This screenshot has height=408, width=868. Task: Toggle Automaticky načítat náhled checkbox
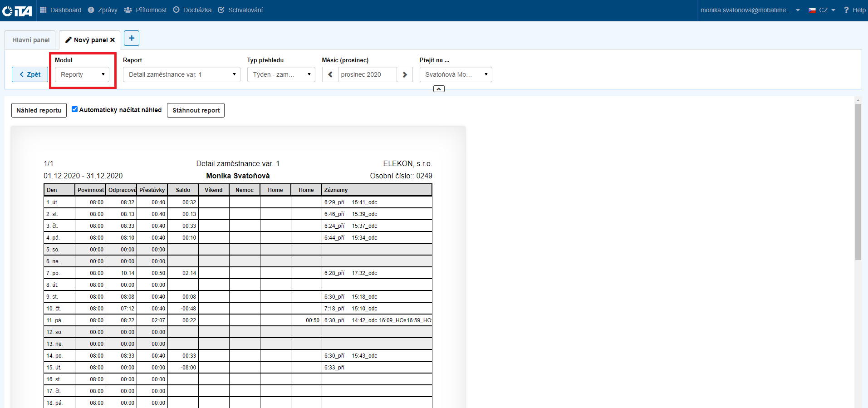tap(75, 109)
